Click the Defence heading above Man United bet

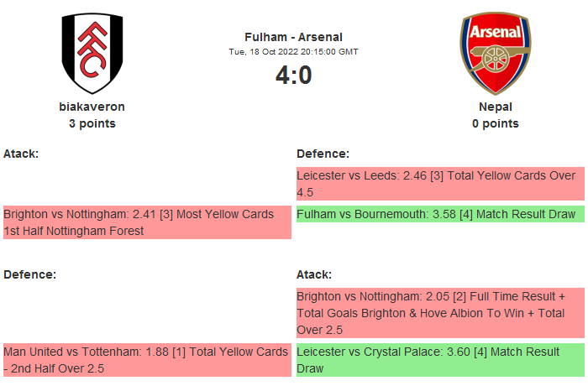[29, 274]
